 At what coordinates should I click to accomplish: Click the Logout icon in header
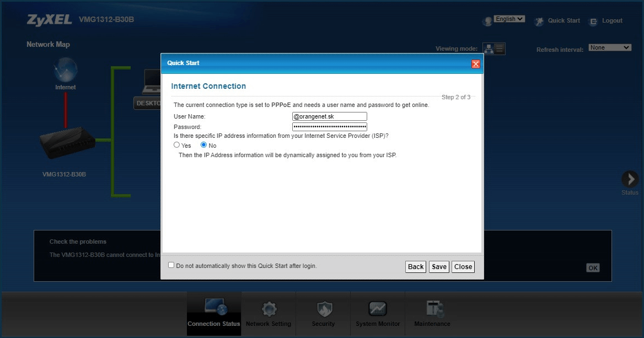point(593,22)
